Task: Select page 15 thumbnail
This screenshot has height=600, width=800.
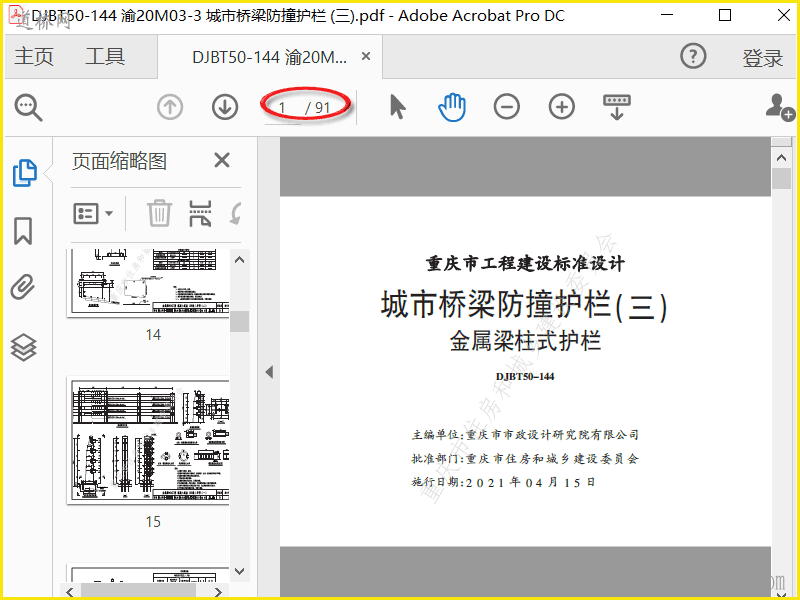Action: [148, 441]
